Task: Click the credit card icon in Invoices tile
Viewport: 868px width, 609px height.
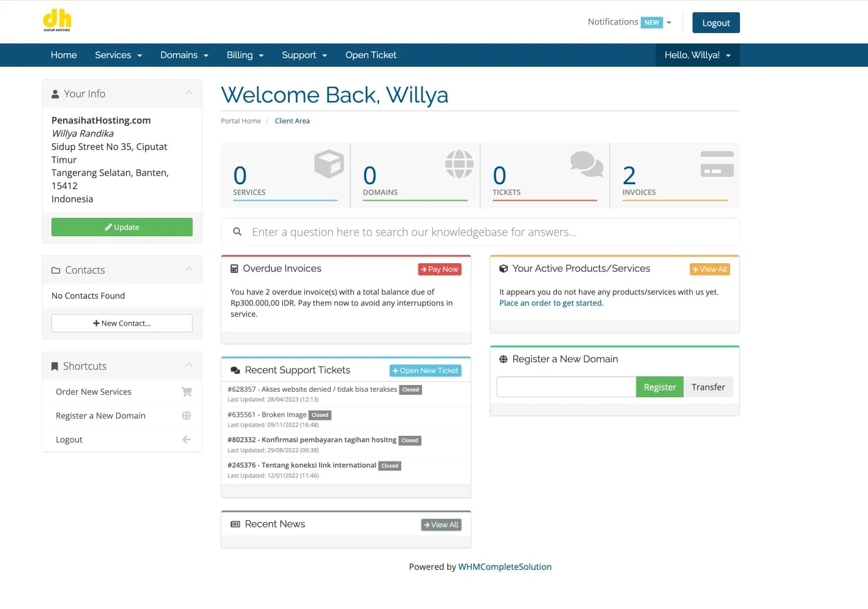Action: pyautogui.click(x=717, y=164)
